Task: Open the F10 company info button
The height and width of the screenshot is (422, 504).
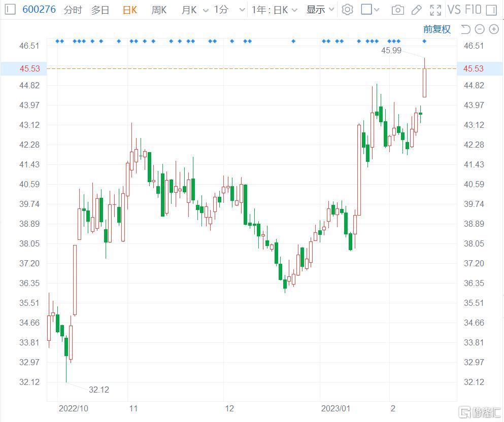Action: [473, 10]
